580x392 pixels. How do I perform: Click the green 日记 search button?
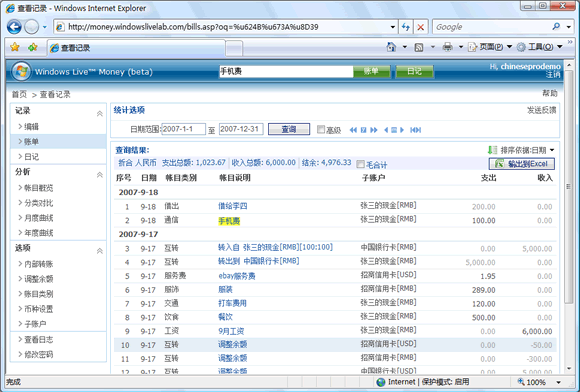414,71
